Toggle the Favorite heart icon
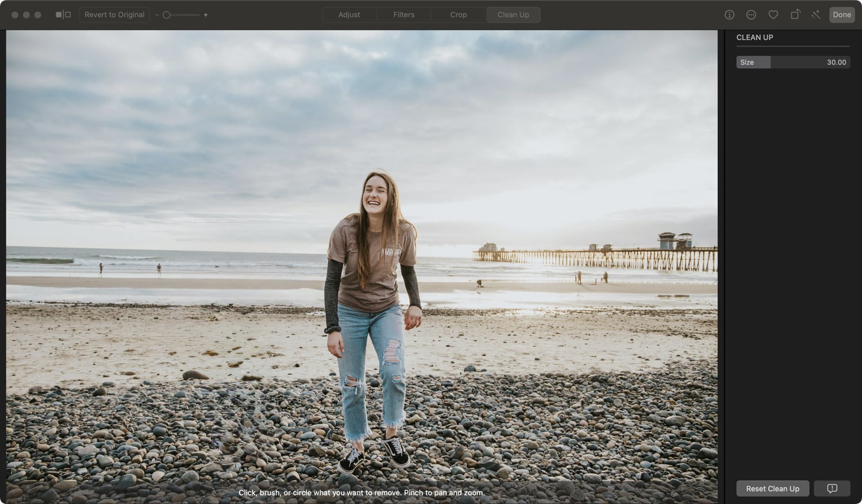The height and width of the screenshot is (504, 862). [773, 15]
